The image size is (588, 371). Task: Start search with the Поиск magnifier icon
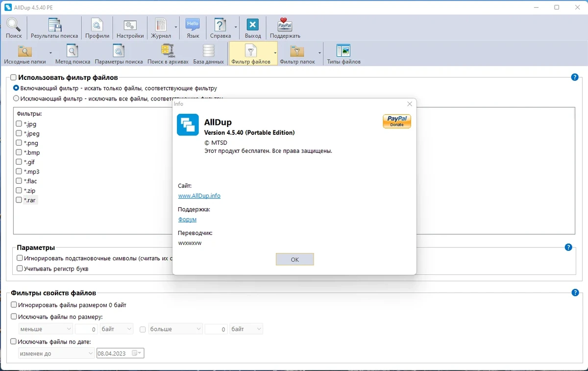[14, 25]
